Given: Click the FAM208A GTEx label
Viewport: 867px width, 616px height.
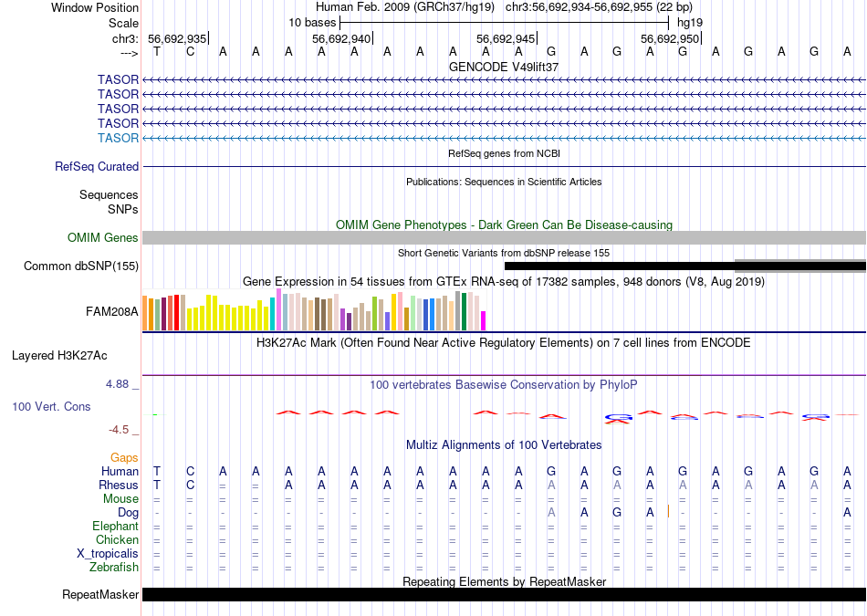Looking at the screenshot, I should pos(111,312).
